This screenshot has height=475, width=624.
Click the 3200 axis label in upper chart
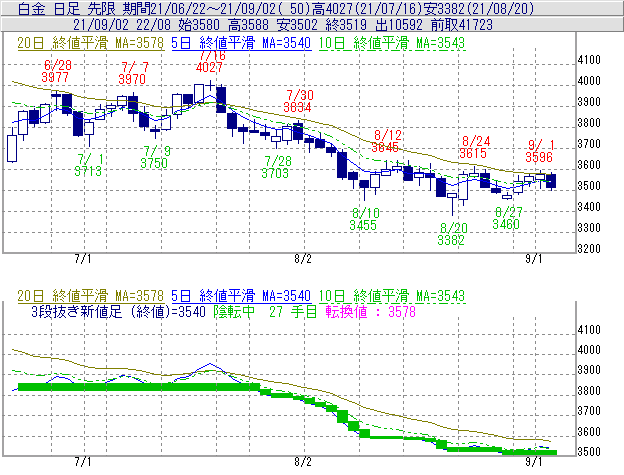589,249
